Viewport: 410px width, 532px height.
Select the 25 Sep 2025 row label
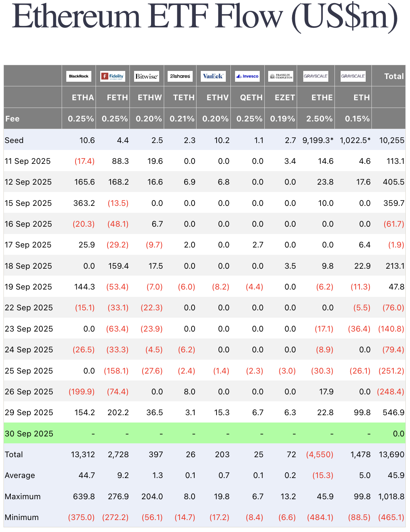(x=29, y=371)
